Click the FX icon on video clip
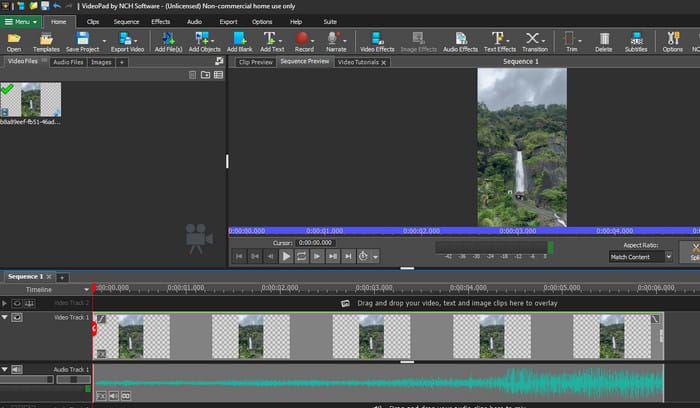 point(101,354)
